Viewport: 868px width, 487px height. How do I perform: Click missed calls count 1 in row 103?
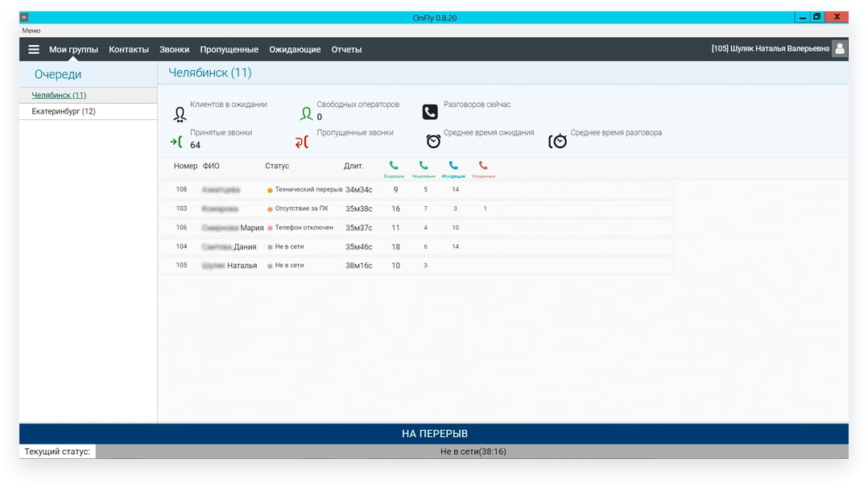485,208
